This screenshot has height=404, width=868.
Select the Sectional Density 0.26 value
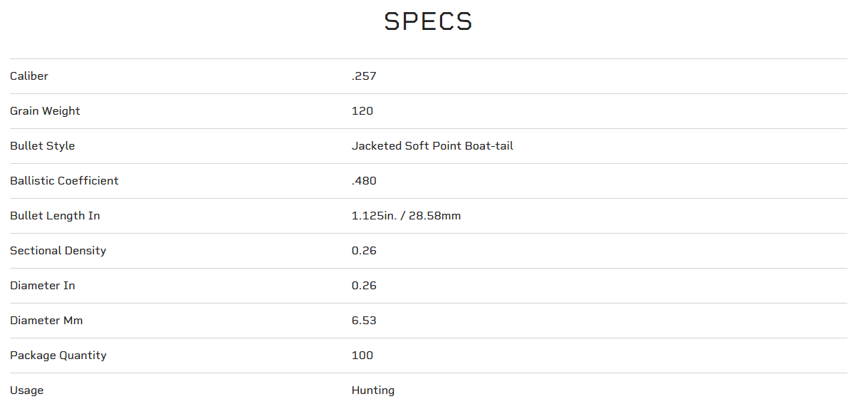(x=364, y=251)
